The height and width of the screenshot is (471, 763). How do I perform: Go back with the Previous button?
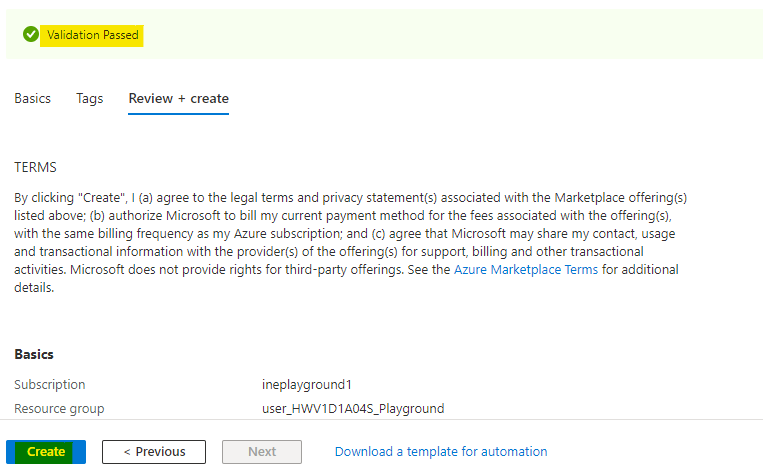[154, 452]
